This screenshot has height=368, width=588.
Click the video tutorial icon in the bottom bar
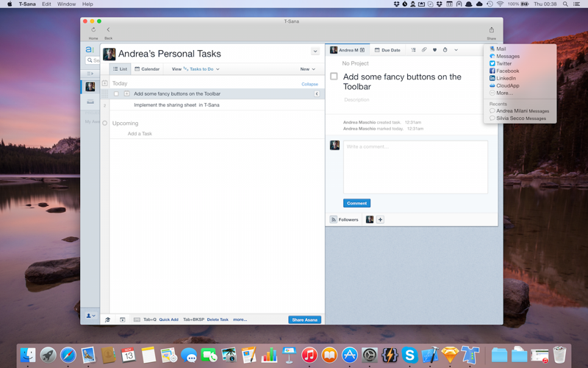pyautogui.click(x=122, y=319)
